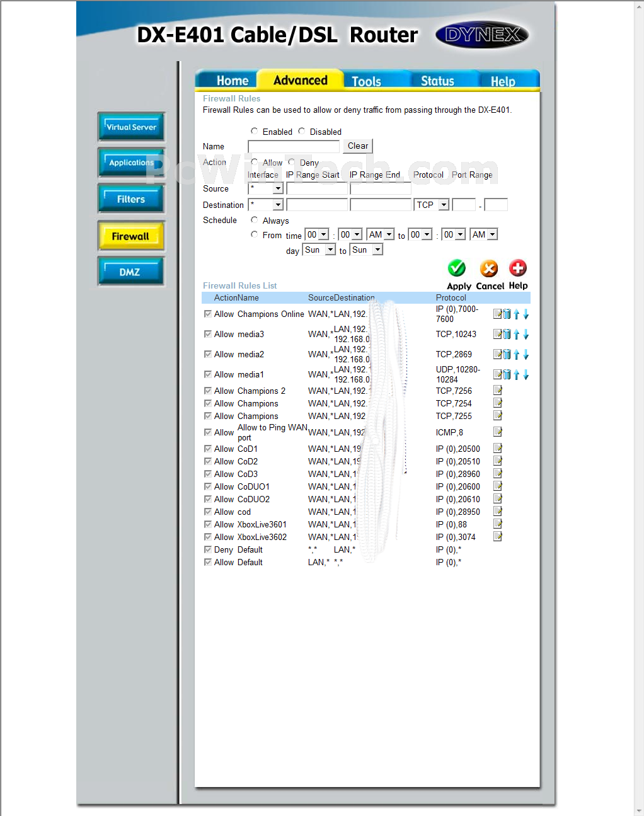The width and height of the screenshot is (644, 816).
Task: Open the Virtual Server page
Action: click(x=131, y=127)
